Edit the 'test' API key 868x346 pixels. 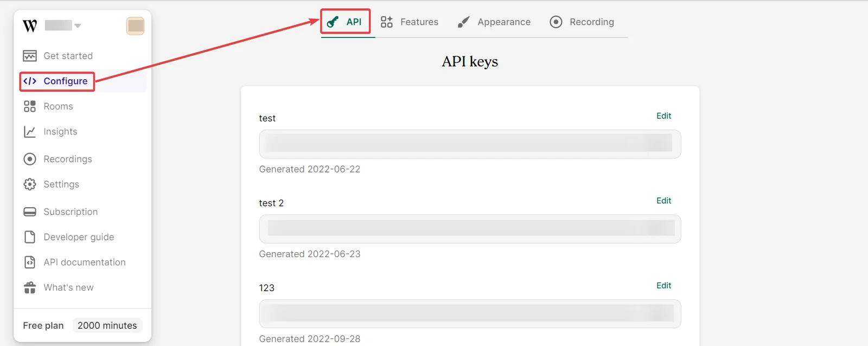pyautogui.click(x=663, y=116)
